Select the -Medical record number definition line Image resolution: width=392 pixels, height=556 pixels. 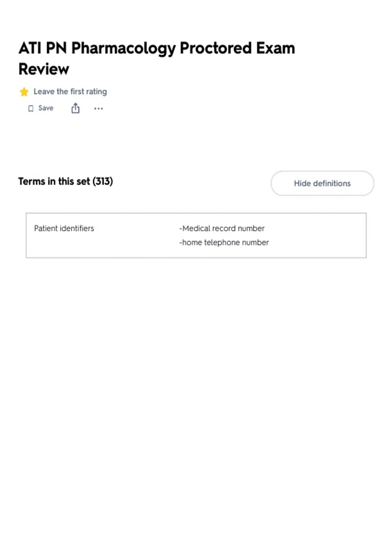coord(222,228)
